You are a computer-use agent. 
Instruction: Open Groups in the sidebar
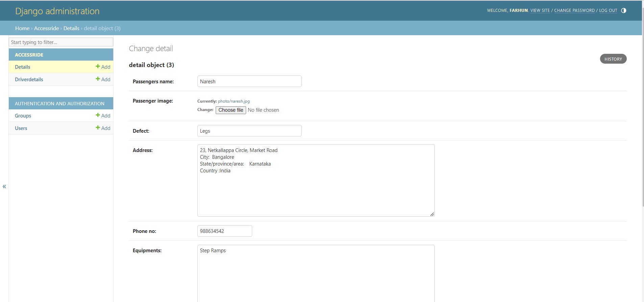(x=23, y=115)
